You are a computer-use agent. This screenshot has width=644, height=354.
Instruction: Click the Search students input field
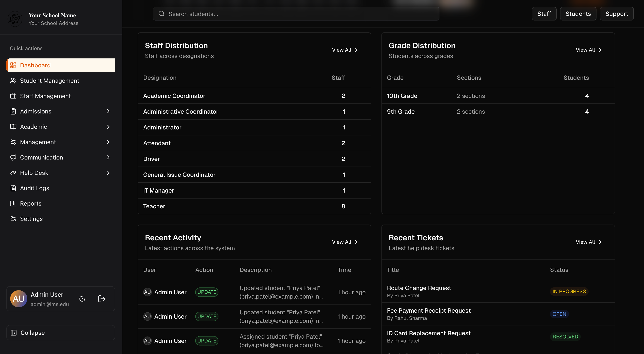(300, 14)
